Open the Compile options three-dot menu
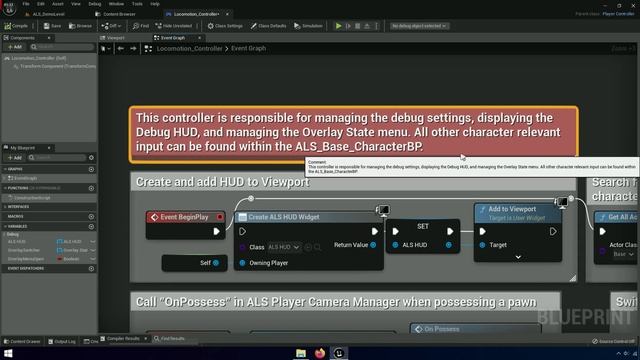Viewport: 640px width, 360px height. pos(33,26)
